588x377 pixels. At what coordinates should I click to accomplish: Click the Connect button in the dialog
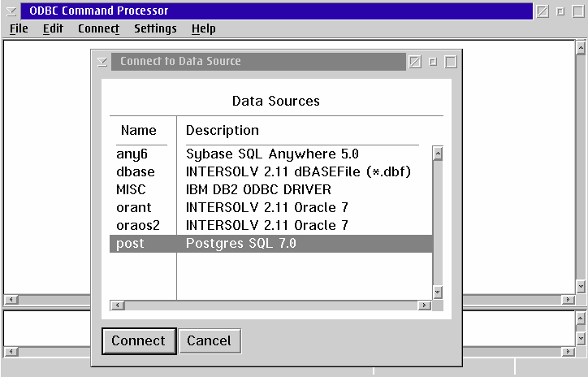139,341
